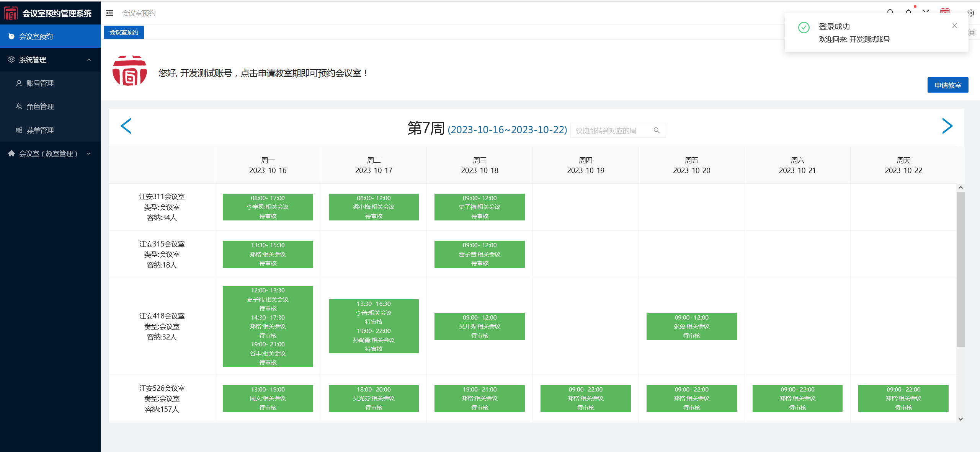
Task: Open the settings gear in the top bar
Action: 971,13
